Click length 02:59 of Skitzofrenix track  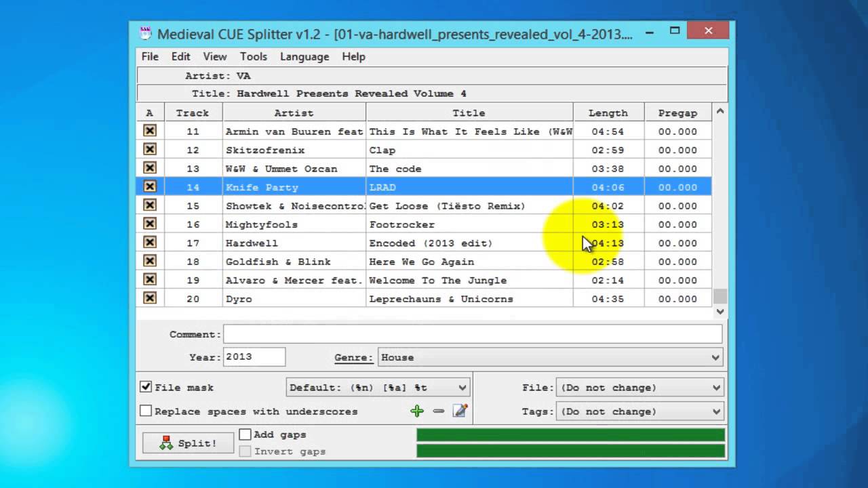click(x=608, y=150)
